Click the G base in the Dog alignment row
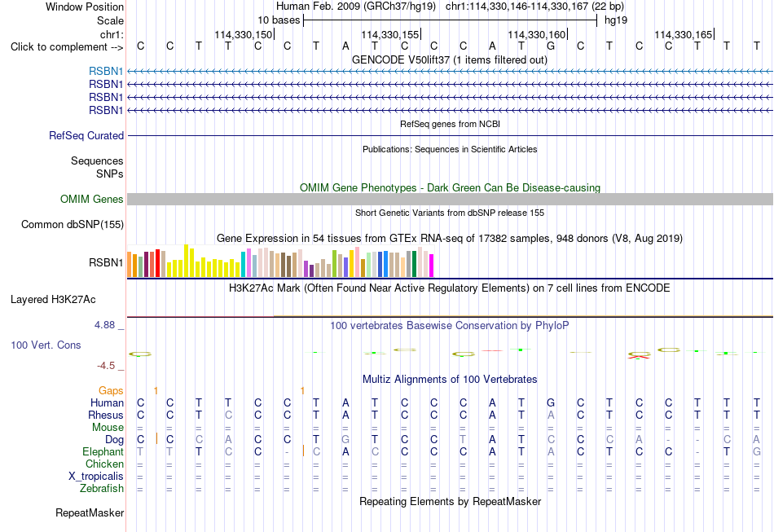The image size is (774, 532). coord(345,440)
